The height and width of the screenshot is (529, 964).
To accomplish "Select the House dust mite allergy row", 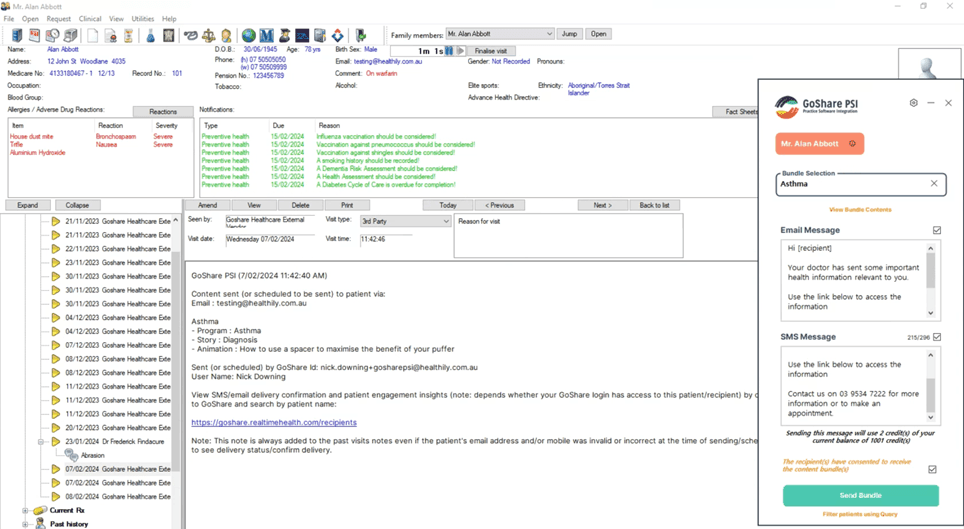I will [x=92, y=137].
